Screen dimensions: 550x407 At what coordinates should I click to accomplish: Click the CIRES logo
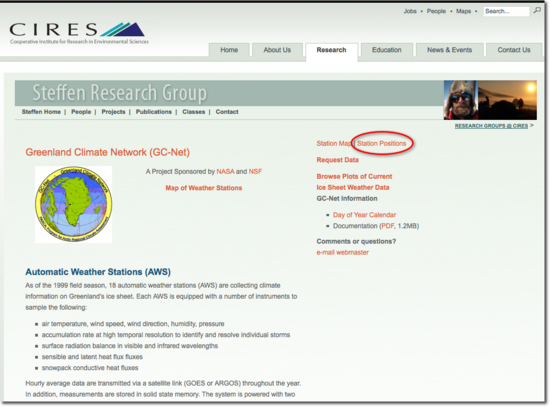pyautogui.click(x=79, y=34)
